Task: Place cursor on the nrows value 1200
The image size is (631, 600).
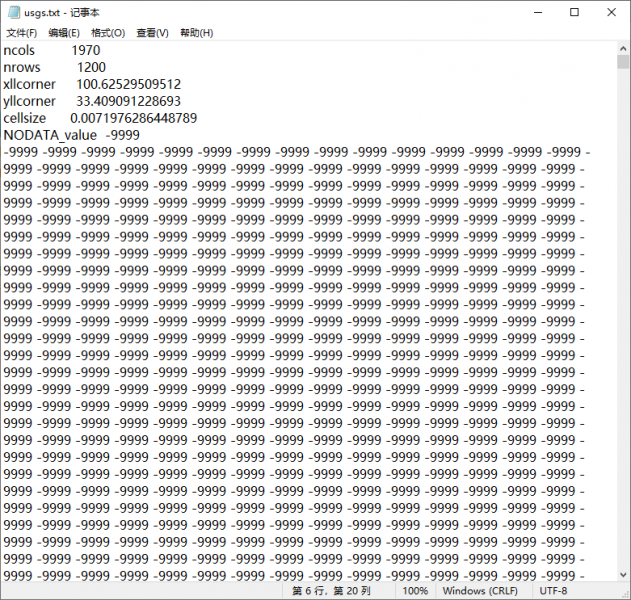Action: (90, 67)
